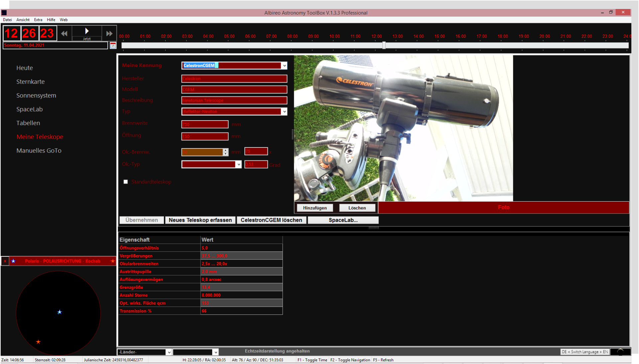
Task: Open Manuelles GoTo navigation item
Action: 39,151
